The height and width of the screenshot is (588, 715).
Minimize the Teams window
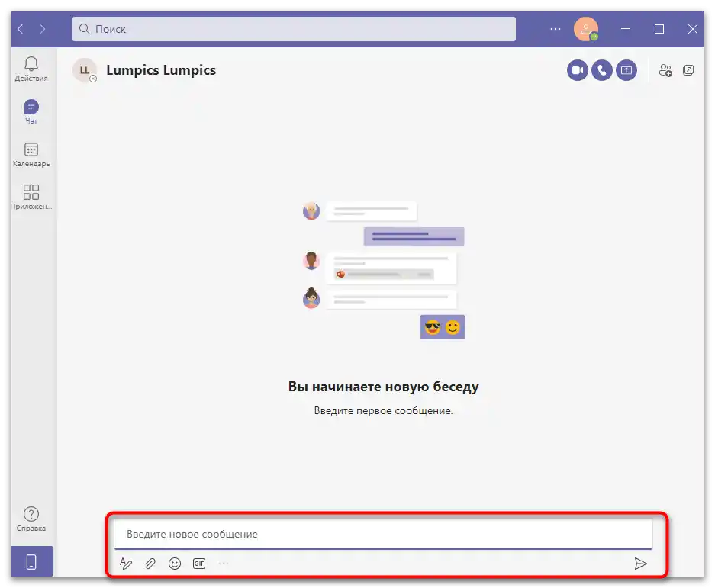(x=626, y=29)
